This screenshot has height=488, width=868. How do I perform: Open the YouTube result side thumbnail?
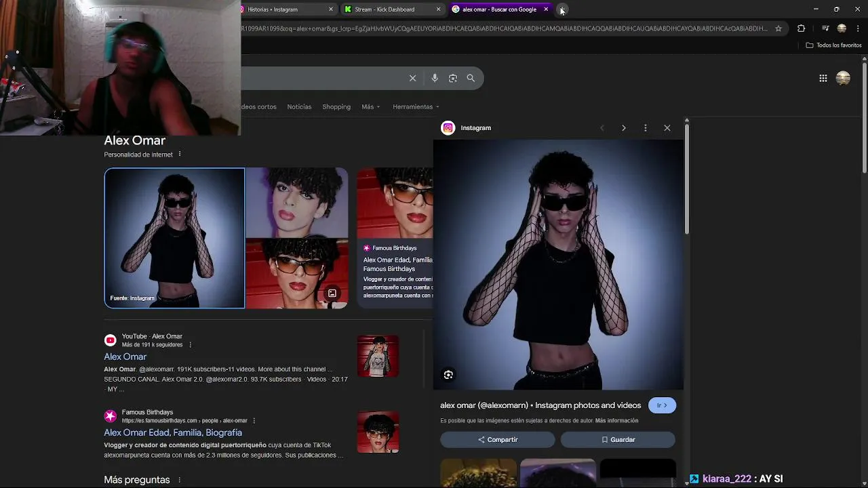(x=378, y=356)
